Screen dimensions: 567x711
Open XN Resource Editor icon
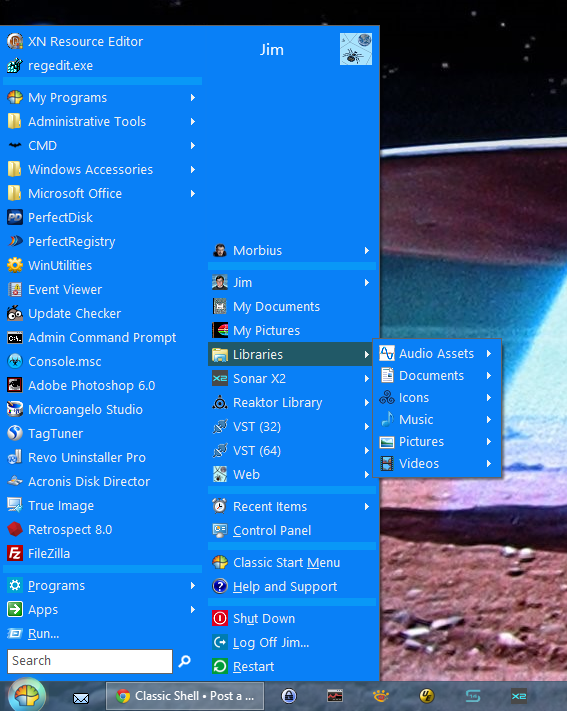click(x=15, y=41)
